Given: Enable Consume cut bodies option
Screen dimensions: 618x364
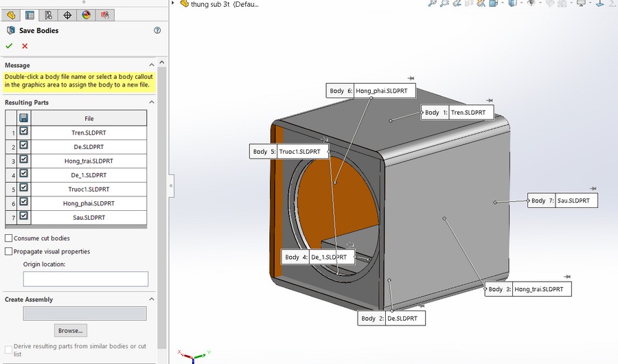Looking at the screenshot, I should pyautogui.click(x=8, y=238).
